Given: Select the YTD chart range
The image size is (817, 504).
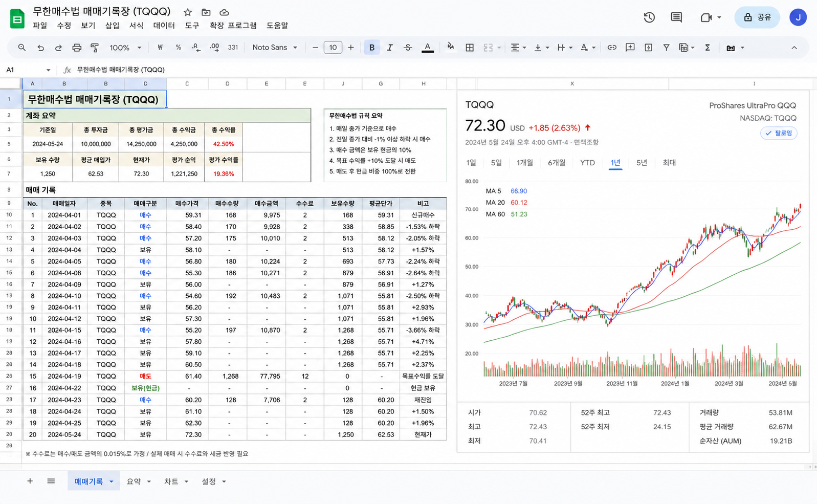Looking at the screenshot, I should (587, 163).
